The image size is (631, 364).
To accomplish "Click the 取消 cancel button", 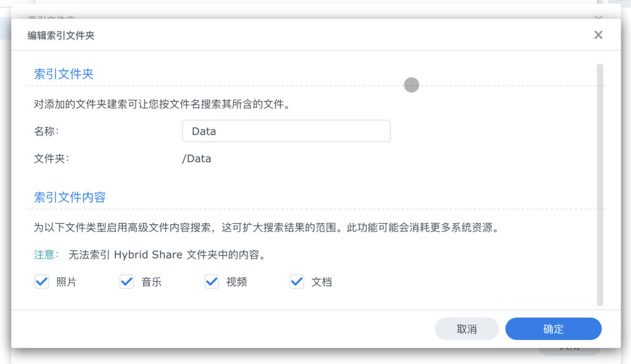I will pyautogui.click(x=466, y=329).
